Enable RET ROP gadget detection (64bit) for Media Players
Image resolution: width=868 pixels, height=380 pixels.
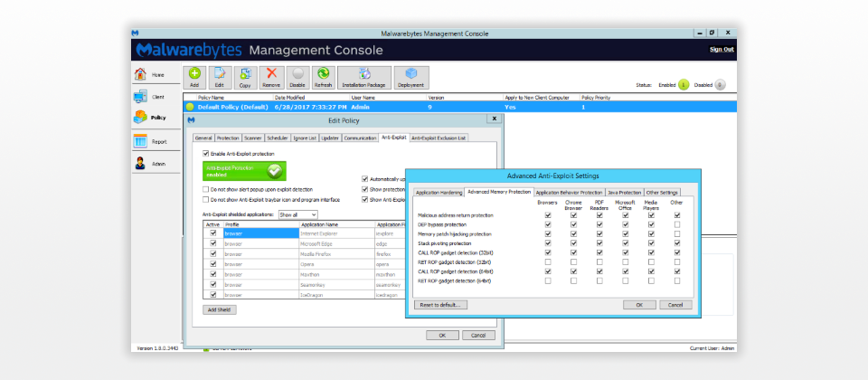tap(652, 280)
